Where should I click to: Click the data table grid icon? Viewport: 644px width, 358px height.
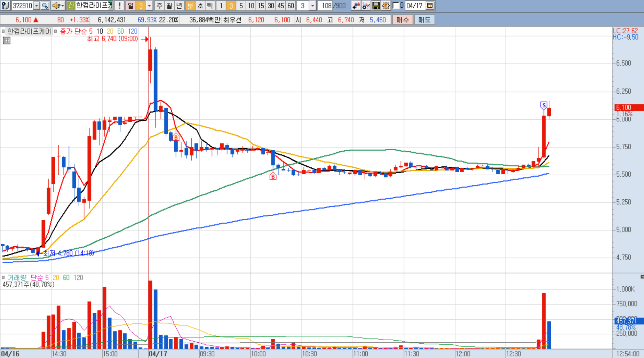(x=7, y=41)
